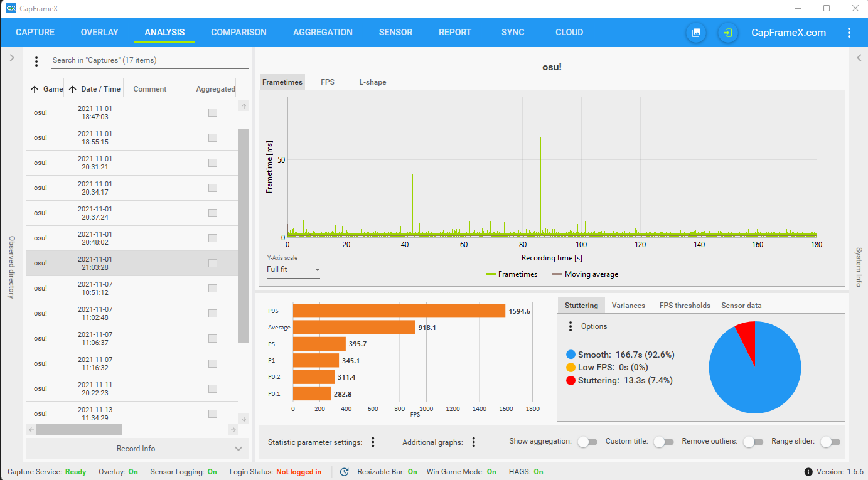This screenshot has height=480, width=868.
Task: Check Aggregated box for 18:55:15 capture
Action: (x=213, y=137)
